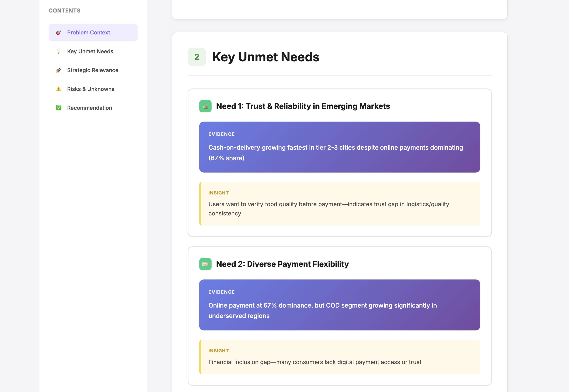Screen dimensions: 569x392
Task: Select the Need 1 Trust & Reliability heading
Action: click(x=303, y=106)
